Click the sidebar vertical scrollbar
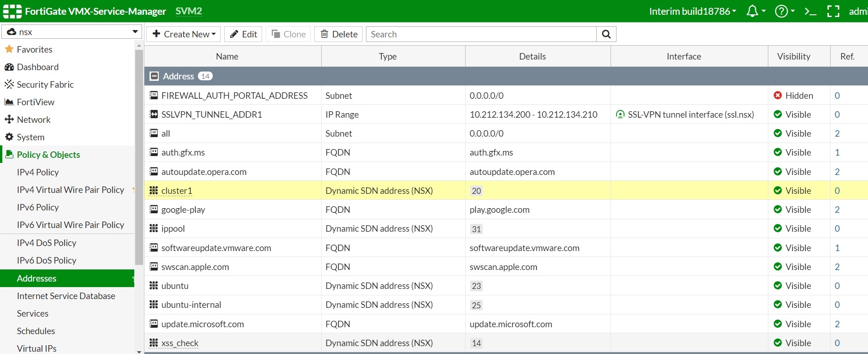This screenshot has height=354, width=868. click(139, 157)
